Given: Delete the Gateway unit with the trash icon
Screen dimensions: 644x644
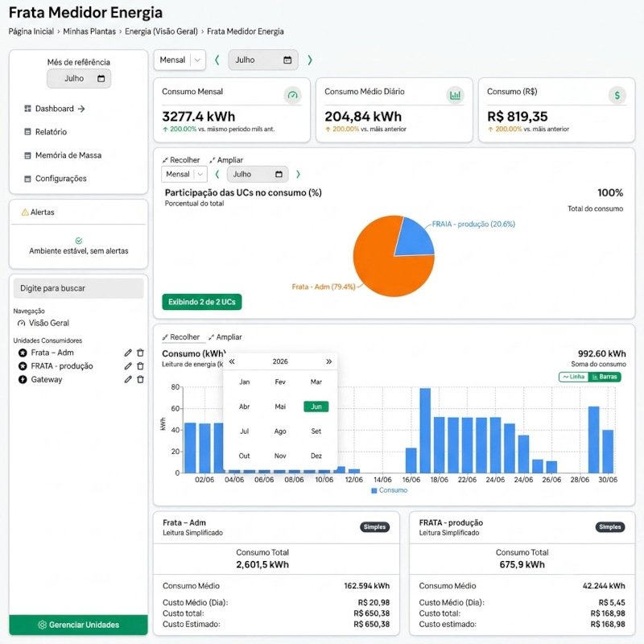Looking at the screenshot, I should (140, 379).
